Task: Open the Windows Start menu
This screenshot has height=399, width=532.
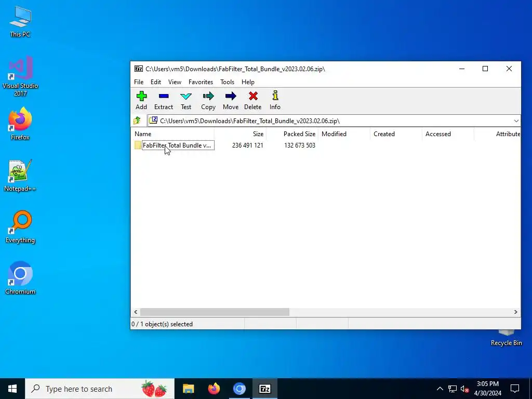Action: (x=12, y=389)
